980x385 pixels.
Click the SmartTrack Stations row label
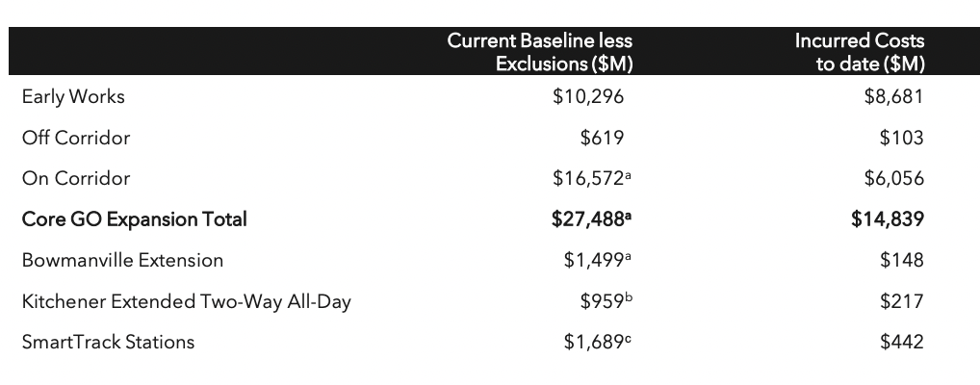pos(108,342)
